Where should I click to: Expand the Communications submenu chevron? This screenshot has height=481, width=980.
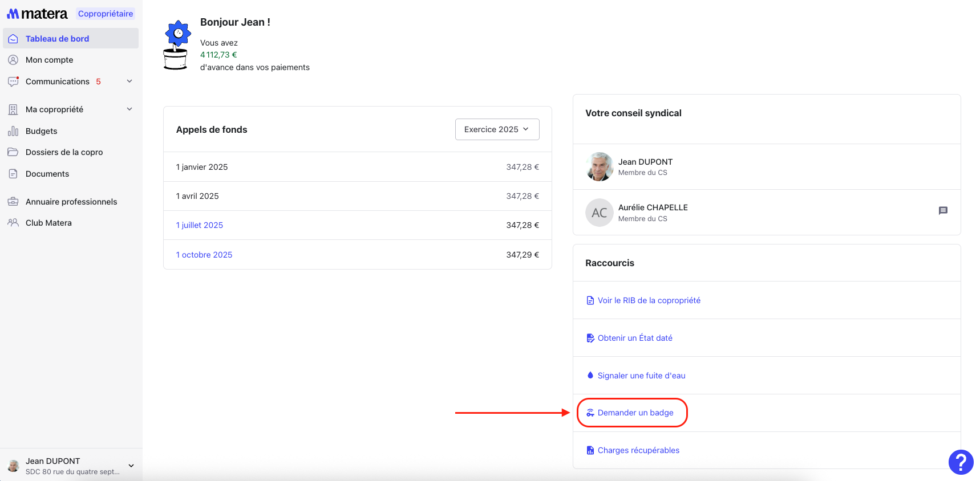(x=129, y=81)
